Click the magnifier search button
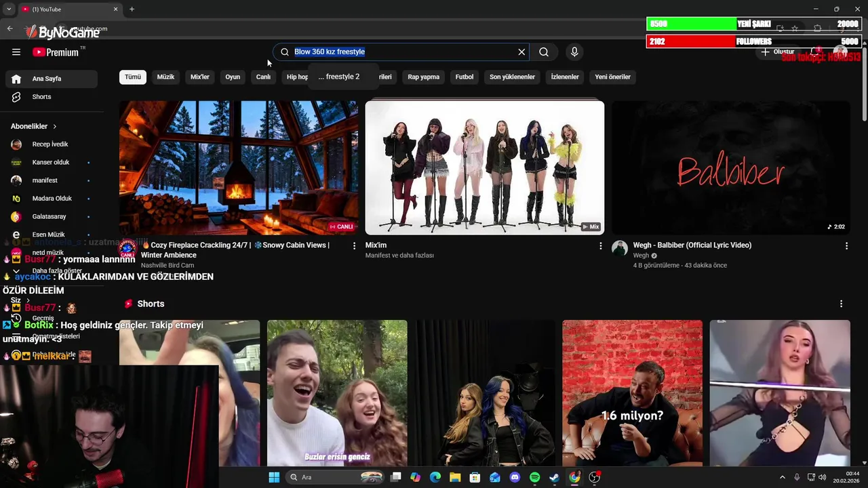The height and width of the screenshot is (488, 868). 544,52
